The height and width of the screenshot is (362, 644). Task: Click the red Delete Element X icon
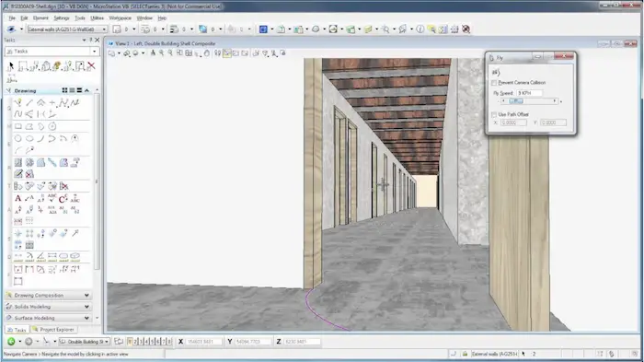(91, 65)
